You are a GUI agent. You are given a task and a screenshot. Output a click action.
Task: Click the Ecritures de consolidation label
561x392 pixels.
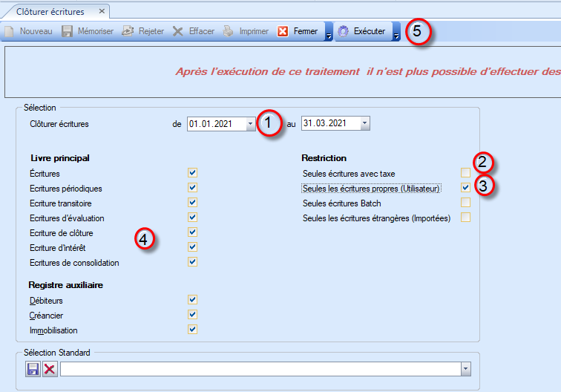point(74,263)
